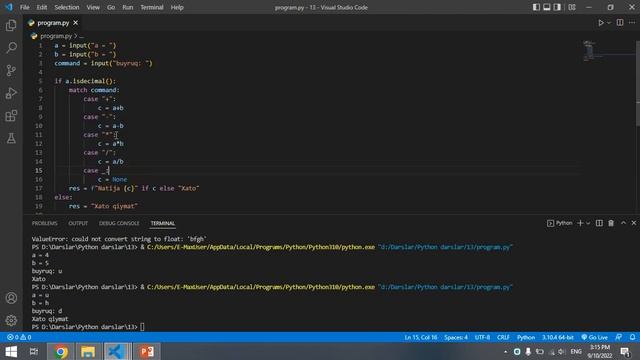
Task: Open the Go menu
Action: 111,7
